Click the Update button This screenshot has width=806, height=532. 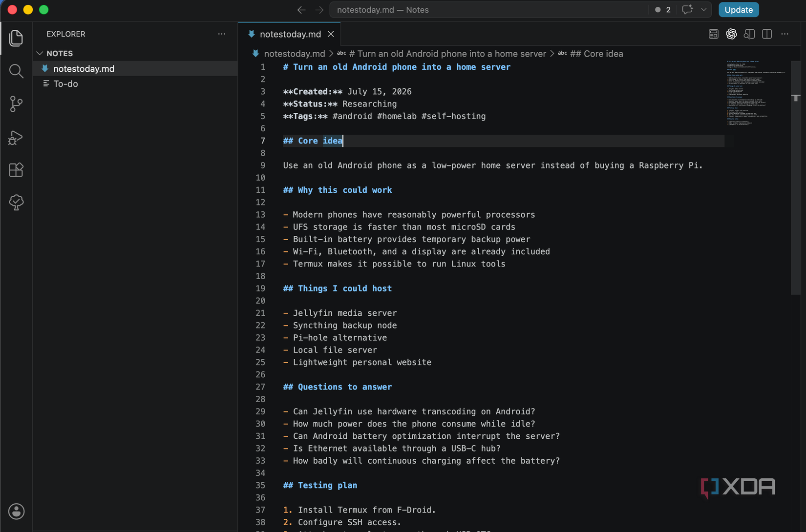point(738,10)
